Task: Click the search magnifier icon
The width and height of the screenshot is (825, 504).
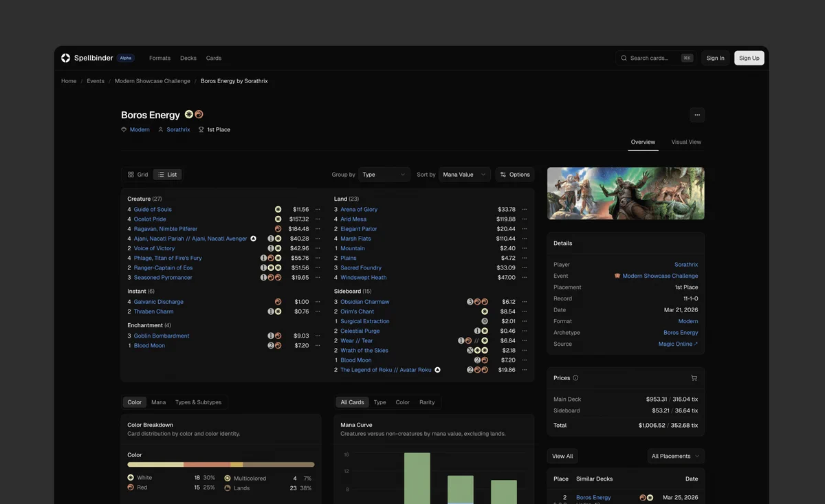Action: 624,58
